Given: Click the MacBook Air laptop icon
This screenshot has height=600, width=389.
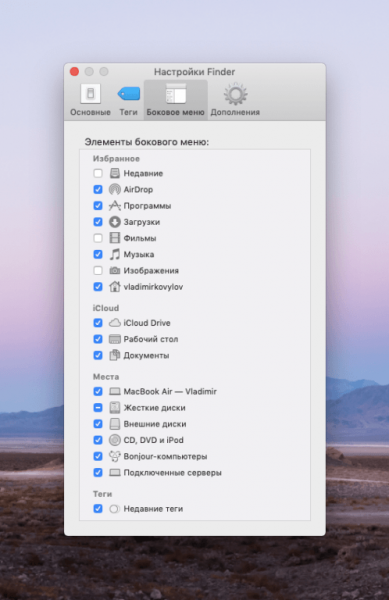Looking at the screenshot, I should (115, 391).
